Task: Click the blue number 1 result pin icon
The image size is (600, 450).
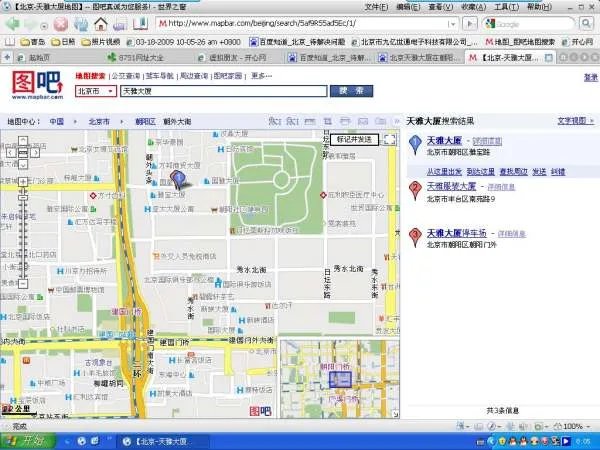Action: (415, 144)
